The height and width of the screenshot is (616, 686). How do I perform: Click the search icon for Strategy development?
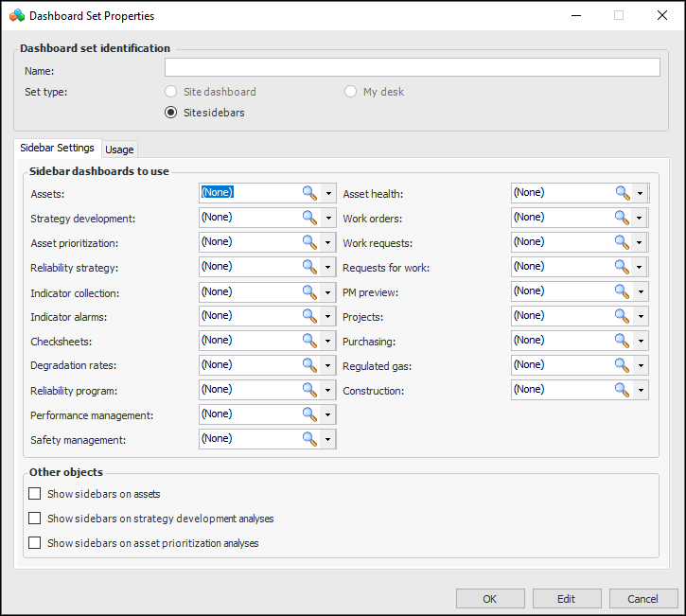point(309,217)
